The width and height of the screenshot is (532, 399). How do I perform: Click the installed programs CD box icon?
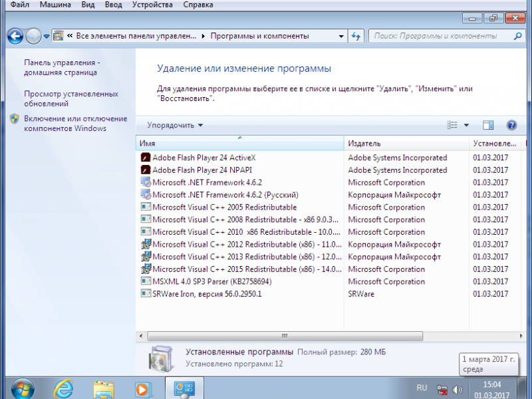(x=160, y=358)
